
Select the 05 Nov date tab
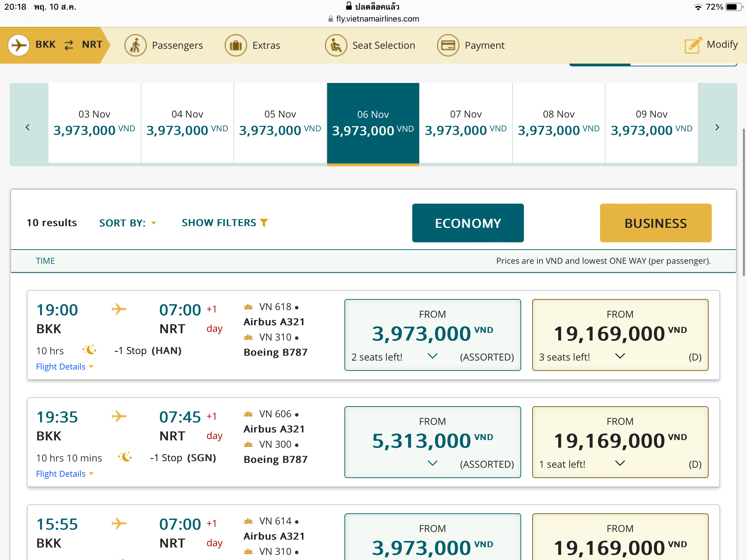[280, 123]
